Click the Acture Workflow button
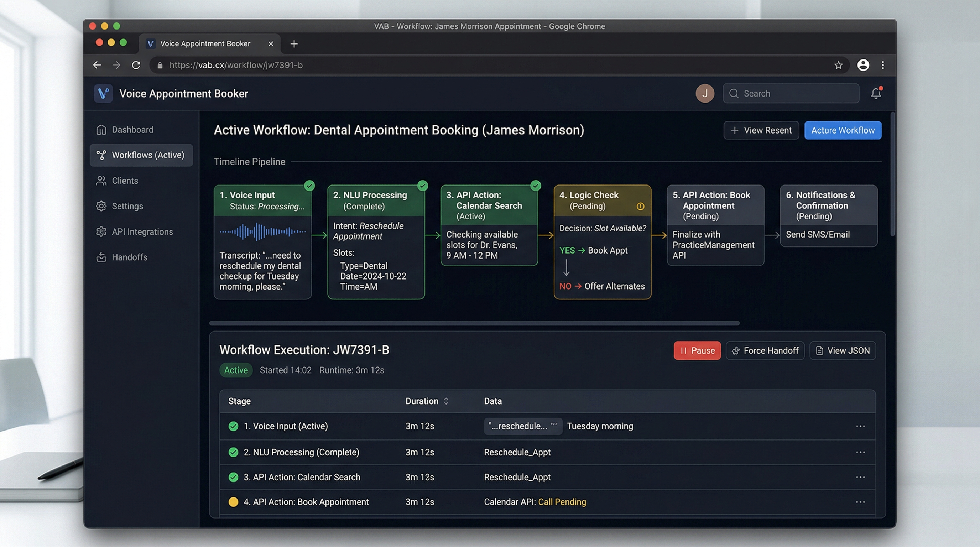Image resolution: width=980 pixels, height=547 pixels. (843, 130)
